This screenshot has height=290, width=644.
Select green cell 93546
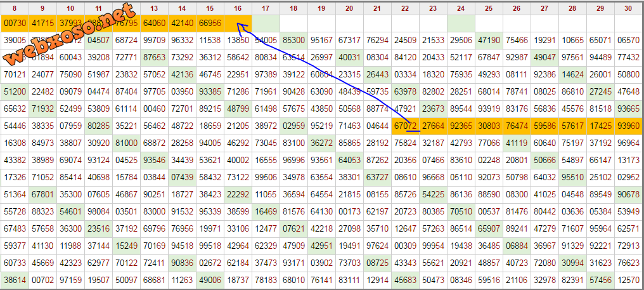(x=155, y=161)
